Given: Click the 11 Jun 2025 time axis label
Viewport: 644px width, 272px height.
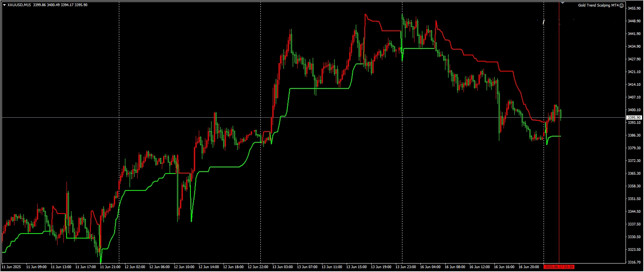Looking at the screenshot, I should (12, 267).
